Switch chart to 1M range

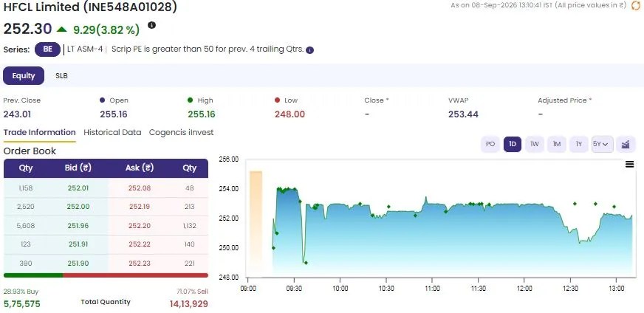(557, 144)
